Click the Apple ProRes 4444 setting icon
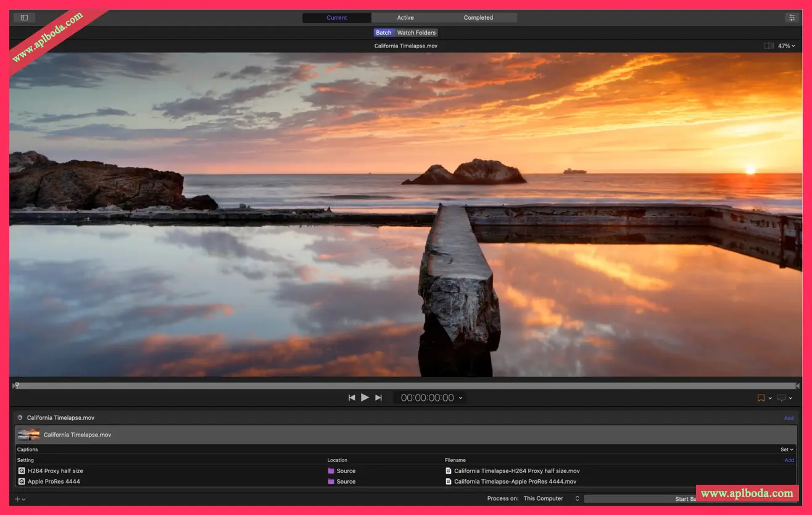The height and width of the screenshot is (515, 812). coord(22,482)
